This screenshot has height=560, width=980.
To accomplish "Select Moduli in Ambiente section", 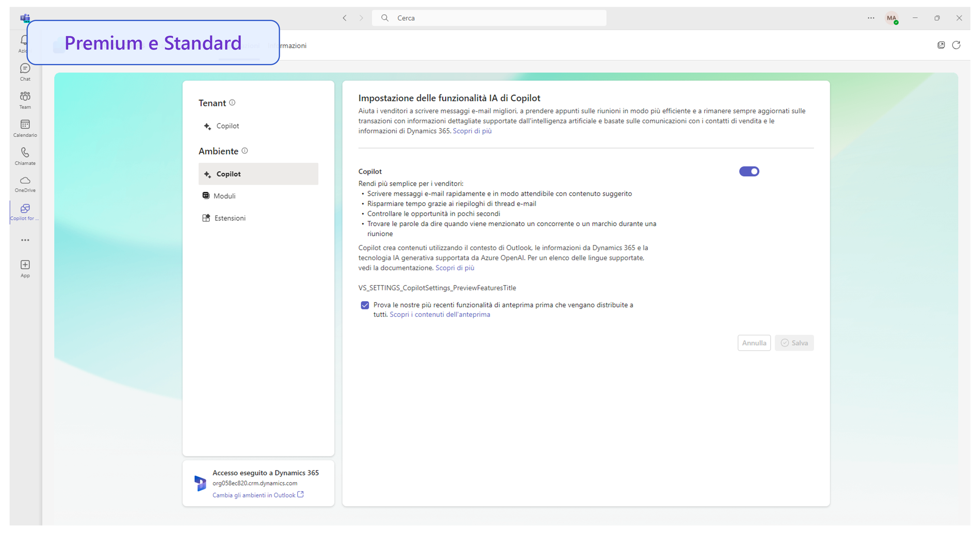I will (x=224, y=196).
